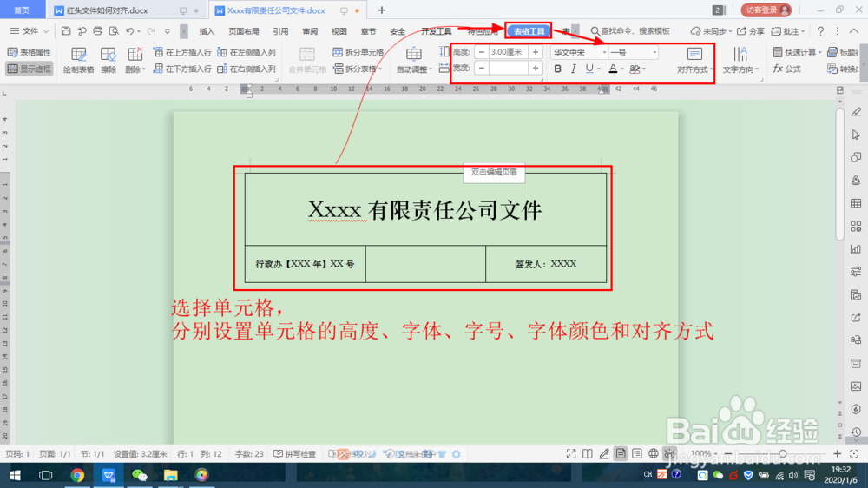Click the Print icon in quick toolbar
Viewport: 868px width, 488px height.
[x=98, y=31]
